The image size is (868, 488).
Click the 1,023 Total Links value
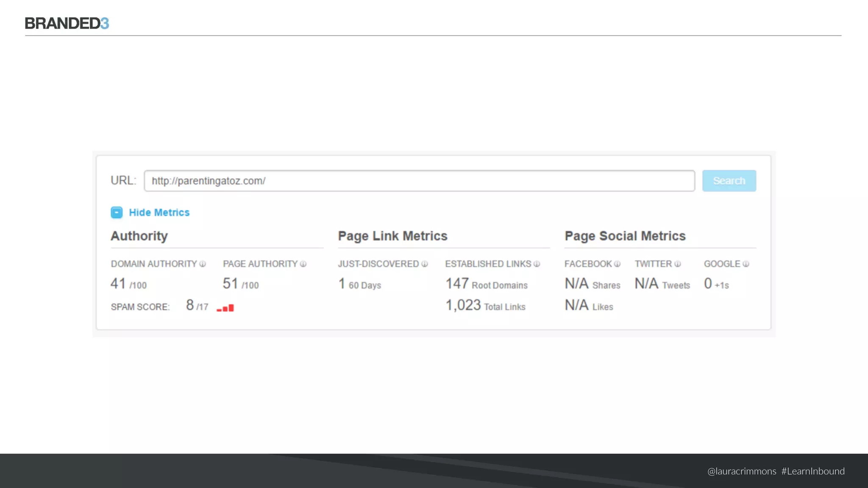(485, 305)
